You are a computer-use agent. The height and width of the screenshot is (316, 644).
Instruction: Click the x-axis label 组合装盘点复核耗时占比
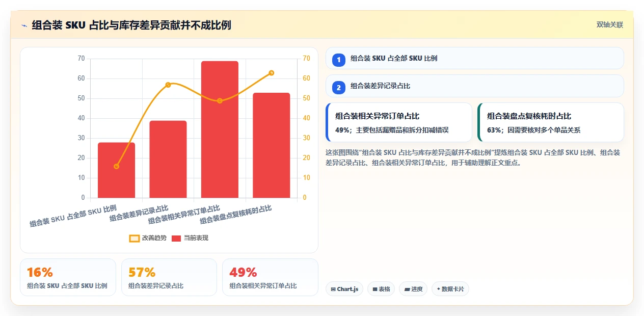(236, 215)
